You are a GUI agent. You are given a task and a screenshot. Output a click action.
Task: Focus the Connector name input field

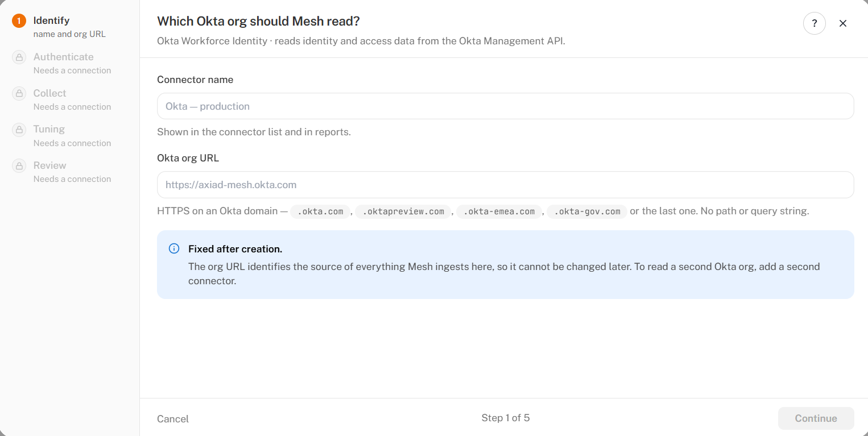(505, 106)
